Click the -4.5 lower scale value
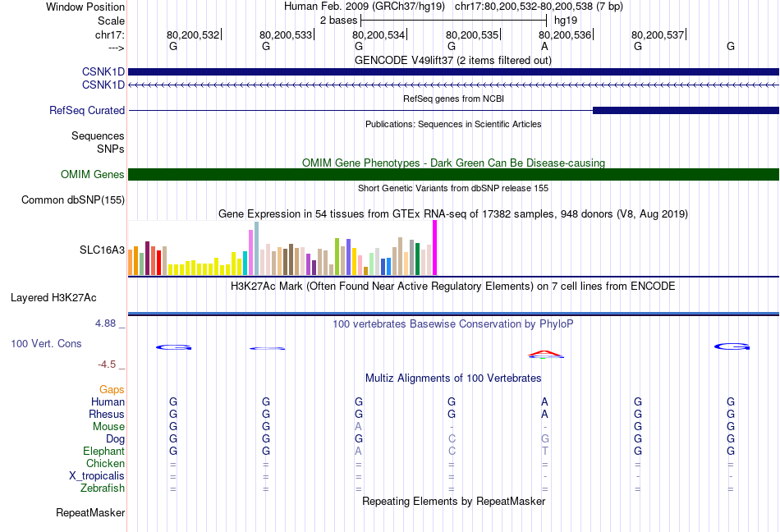The height and width of the screenshot is (532, 780). [107, 365]
